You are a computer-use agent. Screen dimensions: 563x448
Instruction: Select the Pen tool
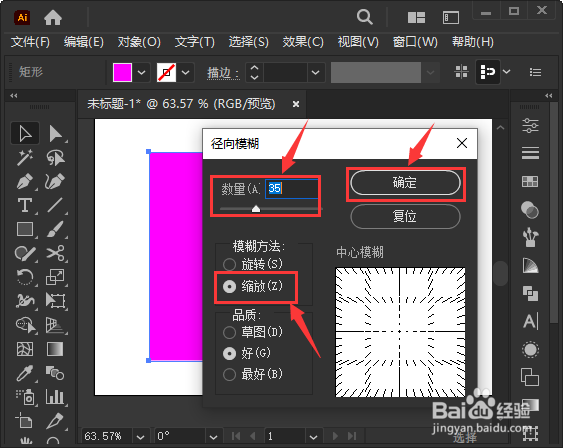tap(24, 181)
